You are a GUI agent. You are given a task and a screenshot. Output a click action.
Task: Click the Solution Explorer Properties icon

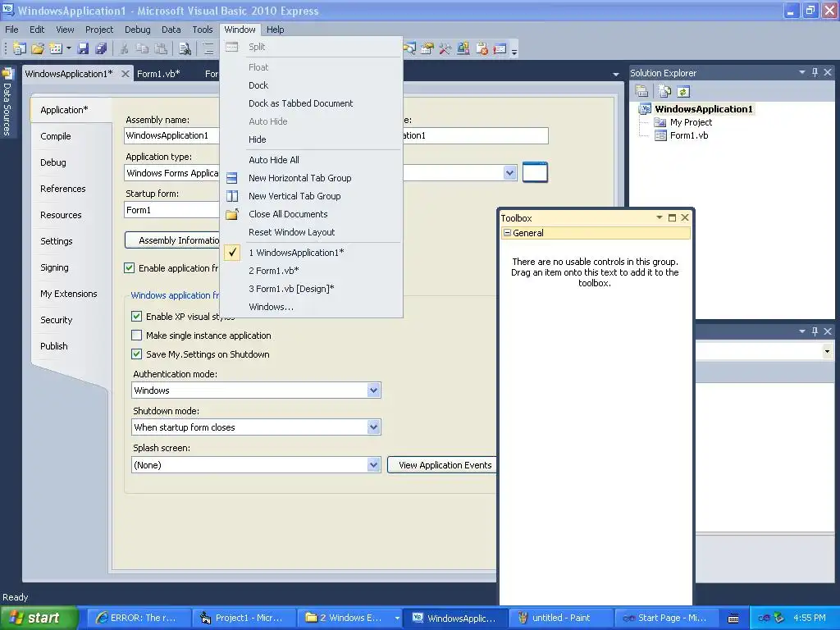point(641,92)
